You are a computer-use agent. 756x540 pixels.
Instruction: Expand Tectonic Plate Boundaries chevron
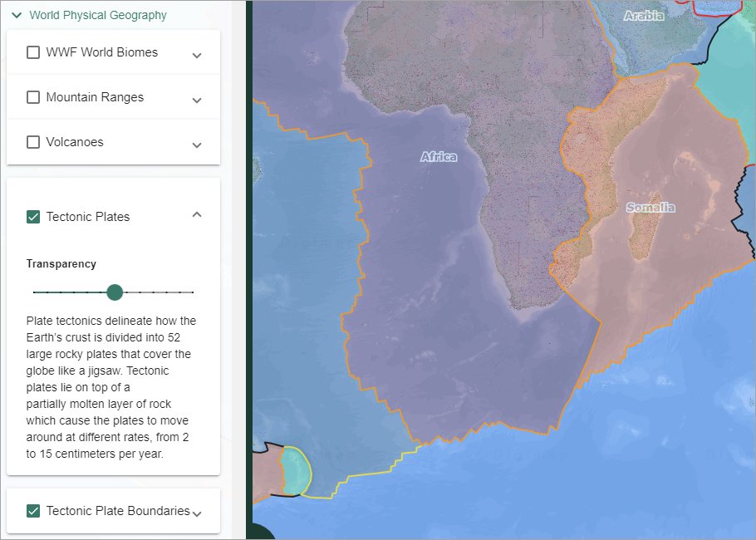197,514
